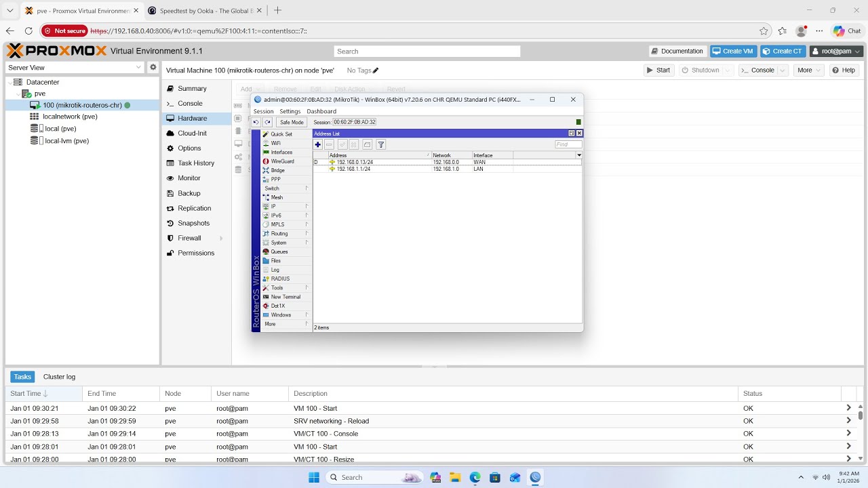
Task: Open the Settings menu in WinBox
Action: [290, 111]
